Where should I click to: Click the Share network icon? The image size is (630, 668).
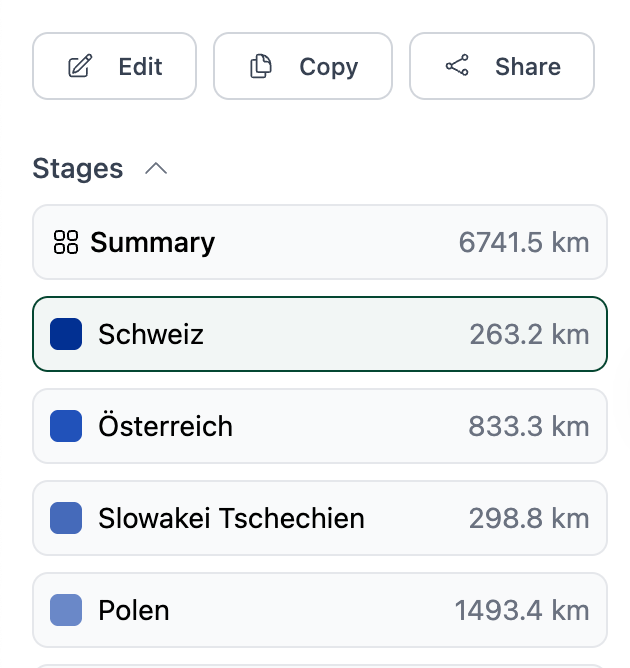(x=457, y=66)
